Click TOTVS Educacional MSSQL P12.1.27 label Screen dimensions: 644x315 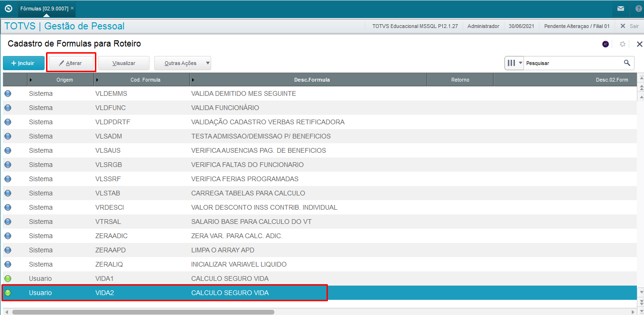click(x=415, y=26)
